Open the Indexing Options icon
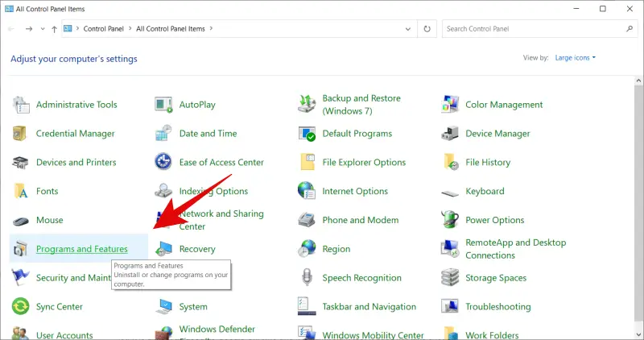The image size is (644, 340). 163,191
